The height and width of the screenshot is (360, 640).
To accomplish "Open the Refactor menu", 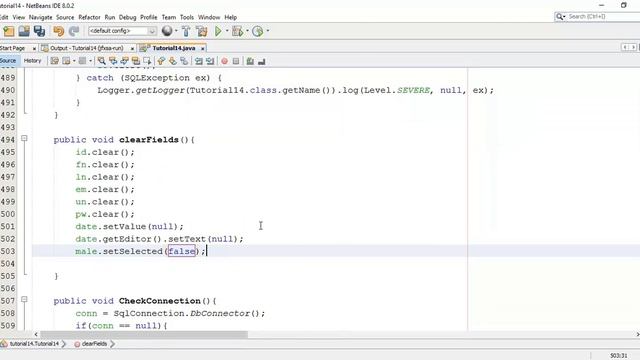I will coord(89,17).
